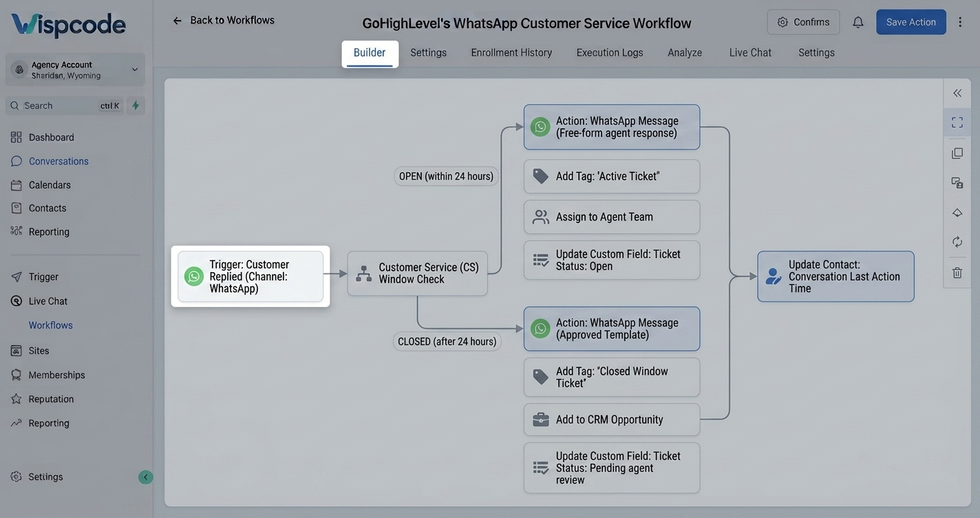Click the Reputation star icon in sidebar
The height and width of the screenshot is (518, 980).
[x=17, y=399]
